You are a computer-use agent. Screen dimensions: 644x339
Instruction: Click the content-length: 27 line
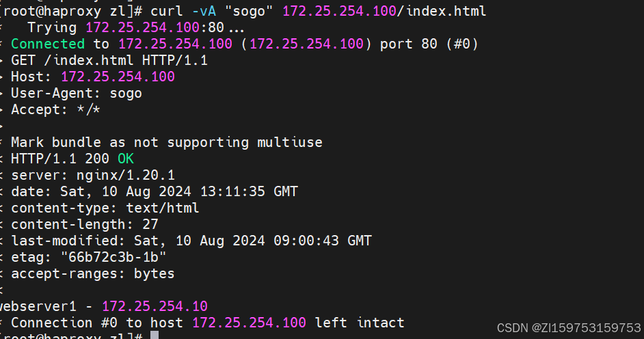85,224
